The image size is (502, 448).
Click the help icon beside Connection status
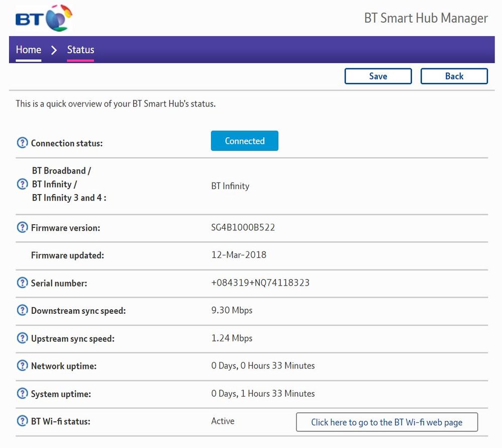tap(22, 143)
